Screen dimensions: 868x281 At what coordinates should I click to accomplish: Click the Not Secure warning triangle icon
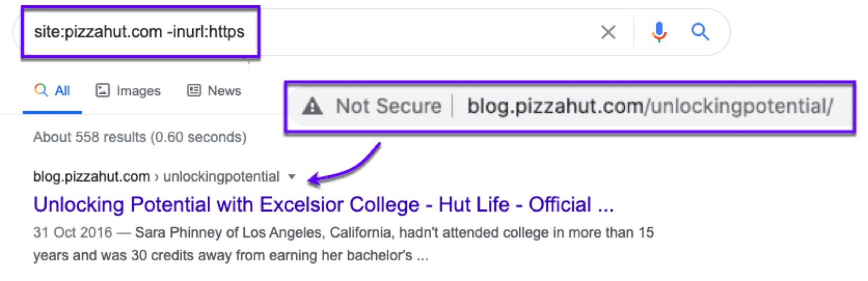tap(312, 106)
